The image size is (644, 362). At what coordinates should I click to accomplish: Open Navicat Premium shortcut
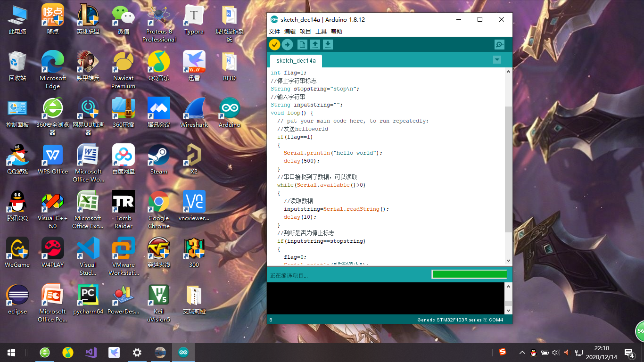124,70
